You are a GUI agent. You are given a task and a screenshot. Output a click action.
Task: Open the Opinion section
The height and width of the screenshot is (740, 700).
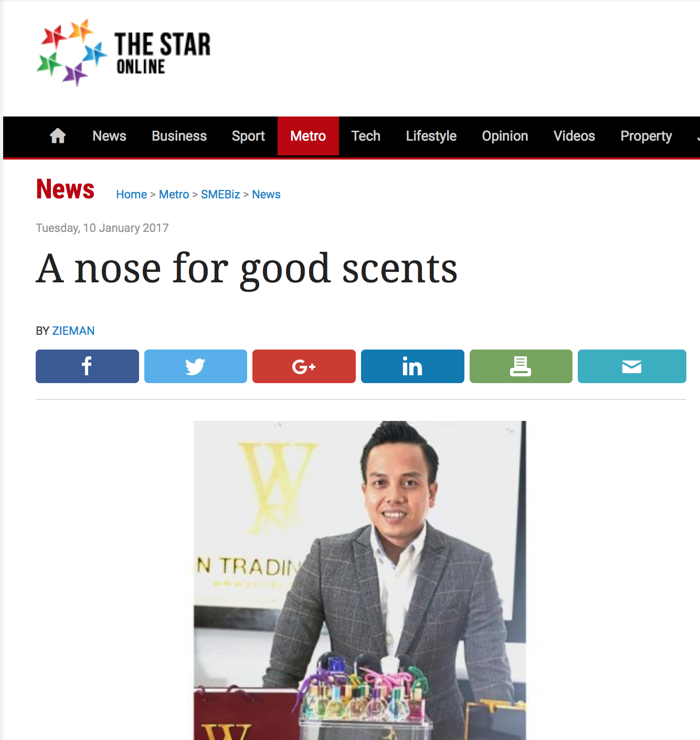[505, 136]
